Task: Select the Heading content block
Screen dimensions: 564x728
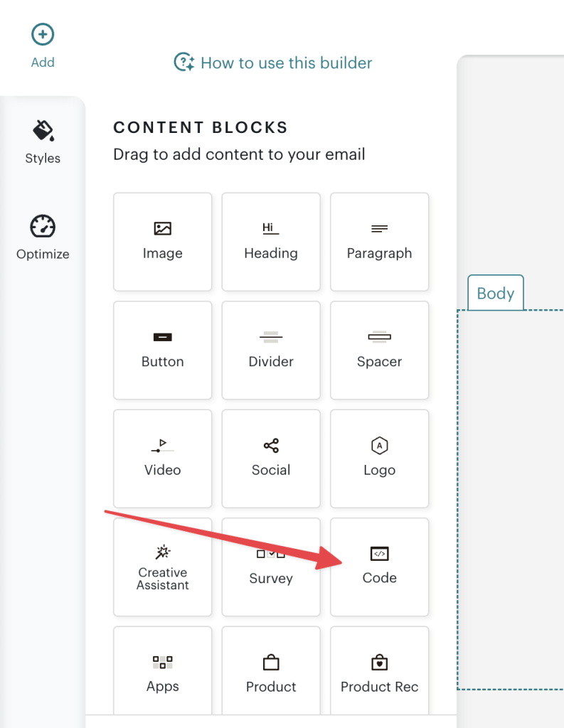Action: tap(271, 242)
